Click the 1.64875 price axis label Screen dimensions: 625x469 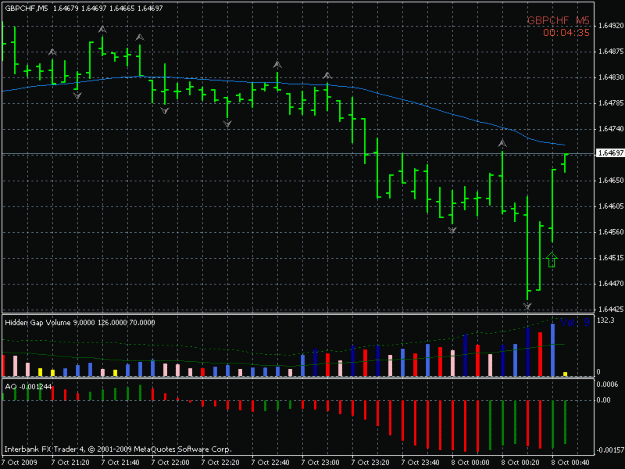click(611, 52)
